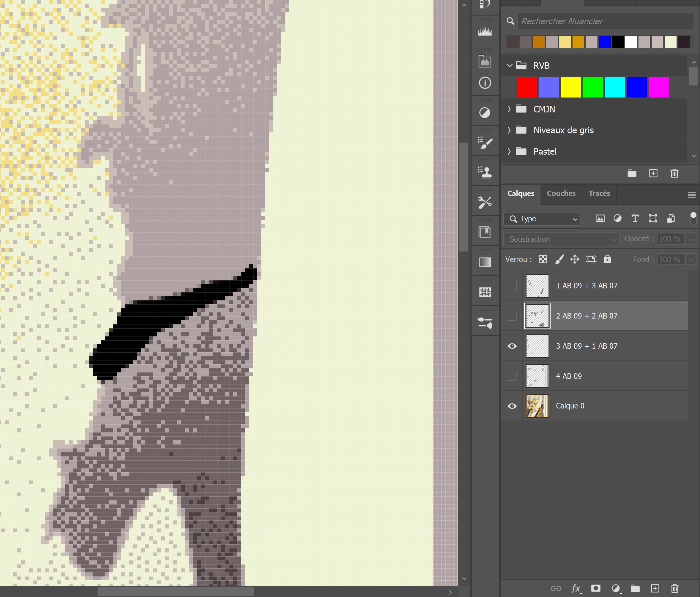Switch to the Tracés tab
Image resolution: width=700 pixels, height=597 pixels.
point(599,194)
